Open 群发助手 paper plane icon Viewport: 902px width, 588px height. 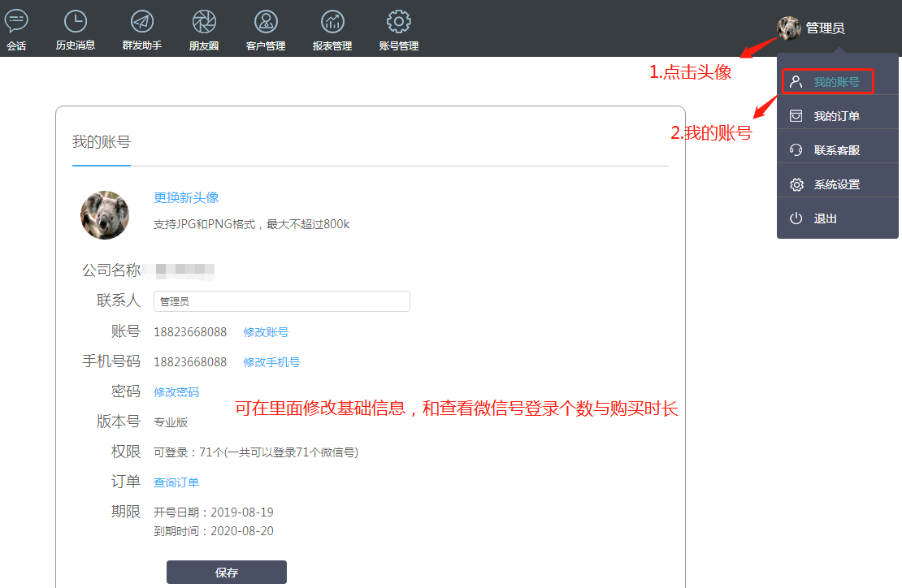click(142, 22)
